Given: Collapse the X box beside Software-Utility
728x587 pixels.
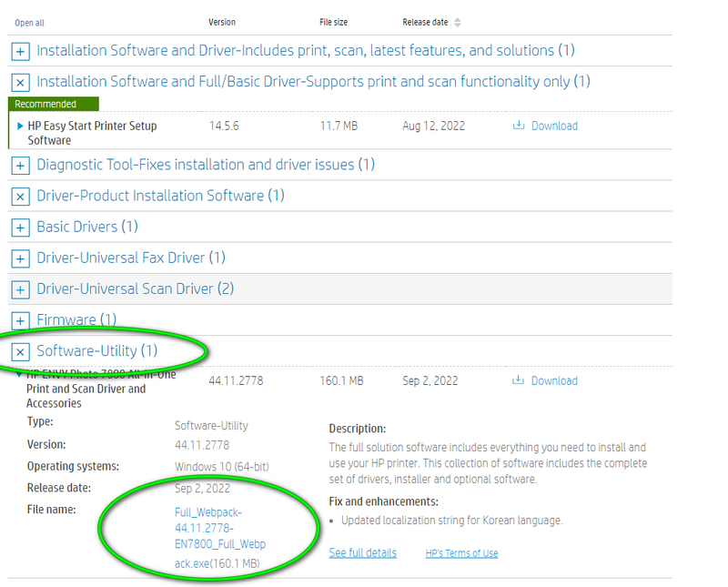Looking at the screenshot, I should click(x=20, y=351).
